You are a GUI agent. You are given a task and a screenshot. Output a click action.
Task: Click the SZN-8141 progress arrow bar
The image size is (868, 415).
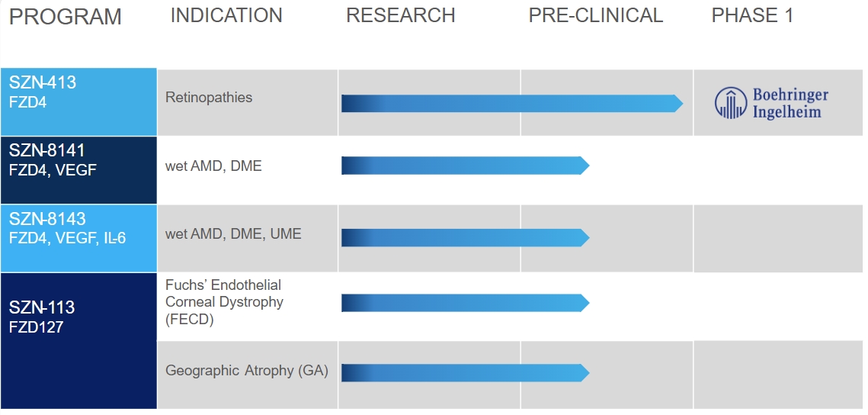point(465,166)
